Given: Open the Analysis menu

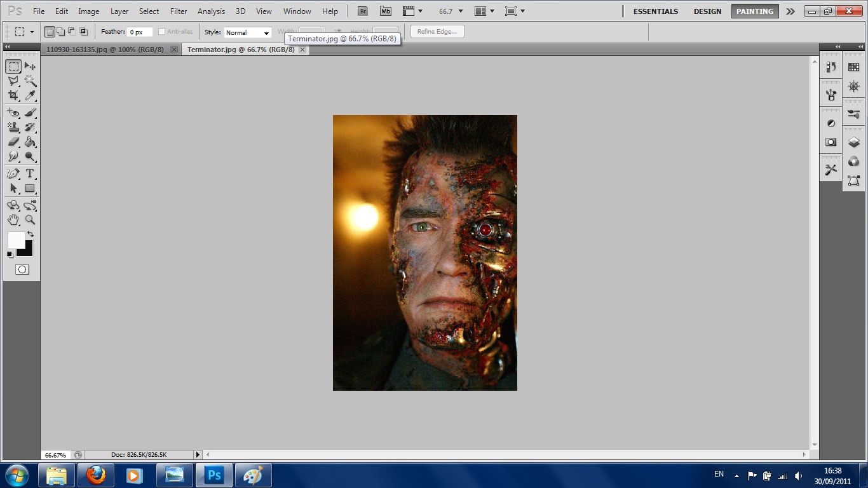Looking at the screenshot, I should [211, 11].
